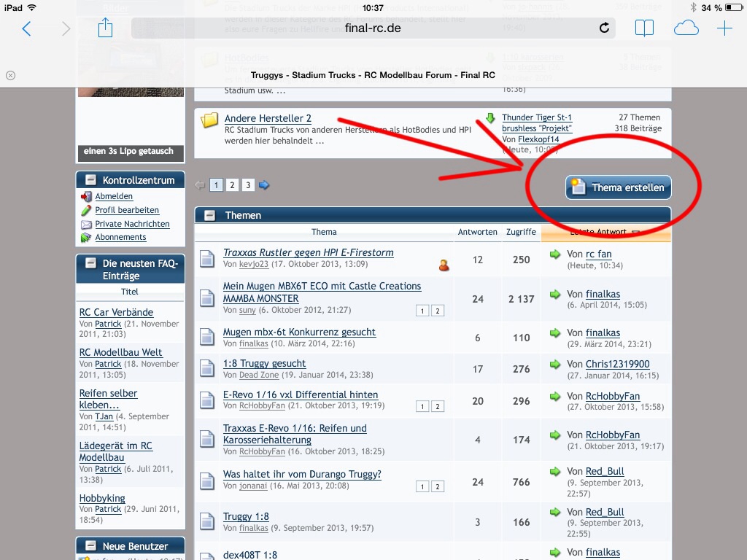Open Safari bookmarks book icon
The image size is (747, 560).
pyautogui.click(x=643, y=28)
